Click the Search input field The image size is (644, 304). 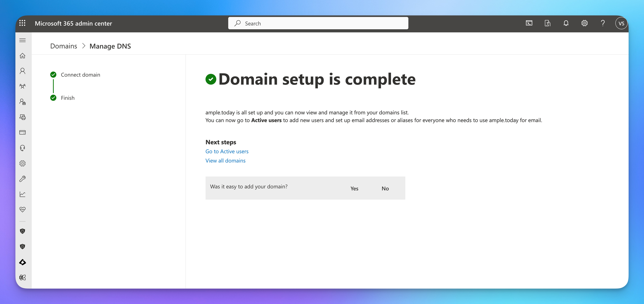318,23
